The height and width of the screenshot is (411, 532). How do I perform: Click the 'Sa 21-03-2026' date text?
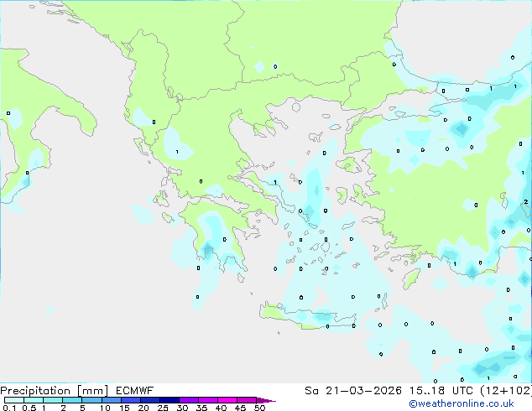tap(353, 391)
